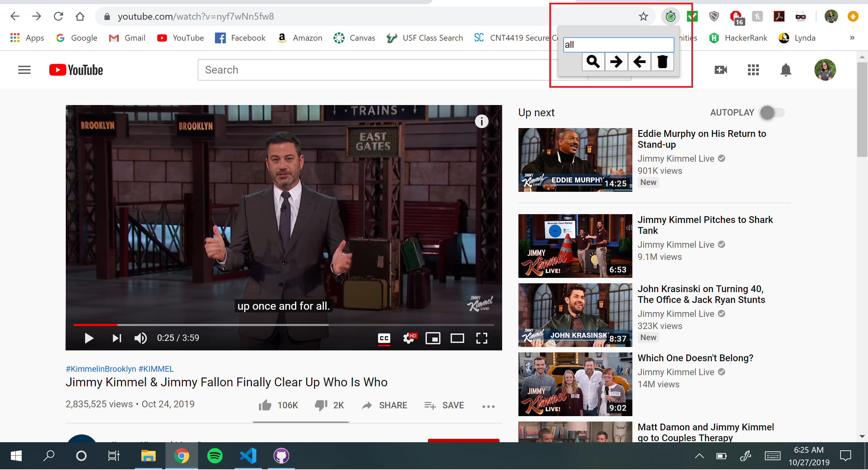
Task: Expand the bookmarks bar overflow chevron
Action: (852, 38)
